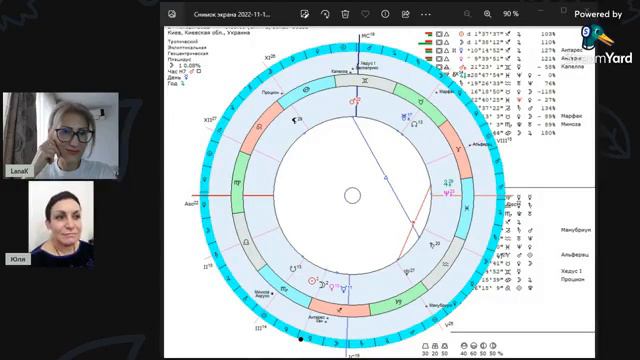Click the Sagittarius sign on the zodiac ring
Screen dimensions: 640x360
point(339,310)
